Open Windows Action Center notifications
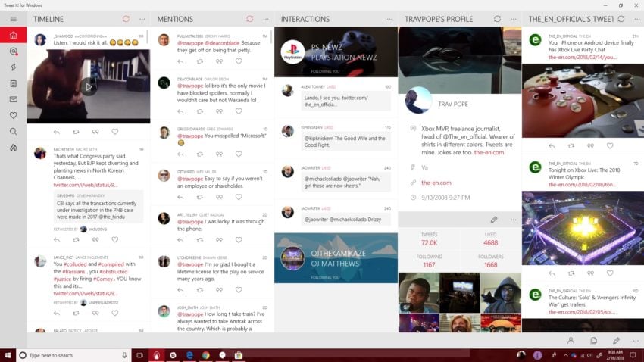644x362 pixels. tap(633, 355)
